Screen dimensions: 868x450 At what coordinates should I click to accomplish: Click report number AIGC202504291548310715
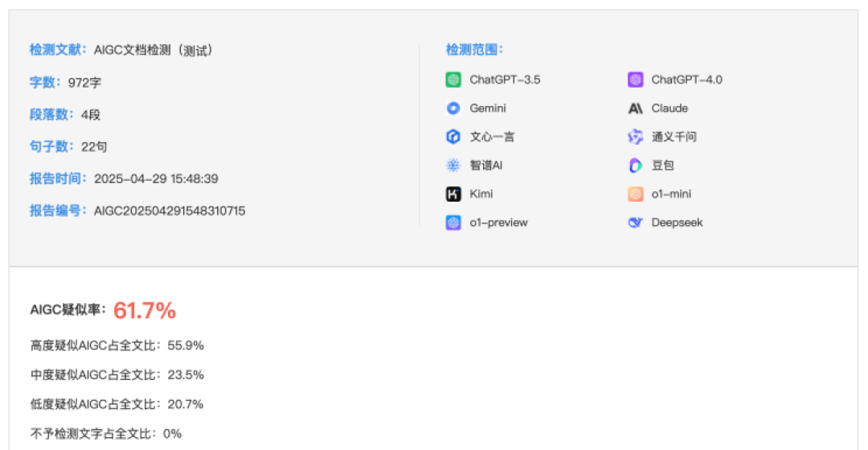(170, 211)
